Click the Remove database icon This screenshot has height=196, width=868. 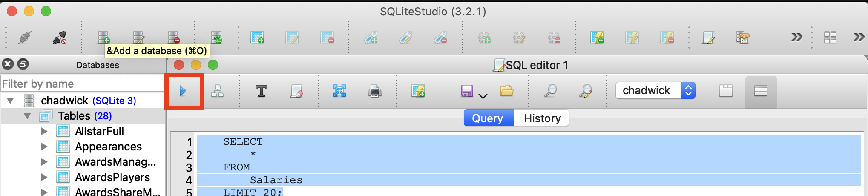click(173, 37)
